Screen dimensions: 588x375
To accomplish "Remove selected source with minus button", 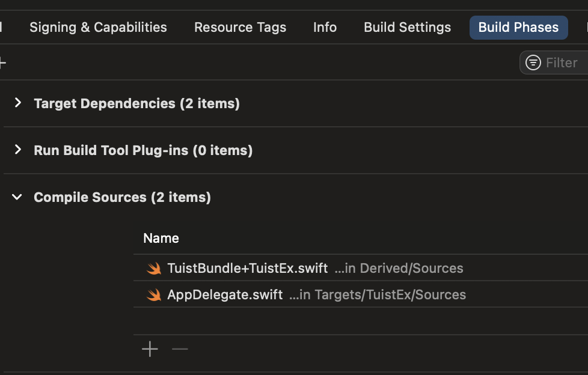I will [180, 349].
